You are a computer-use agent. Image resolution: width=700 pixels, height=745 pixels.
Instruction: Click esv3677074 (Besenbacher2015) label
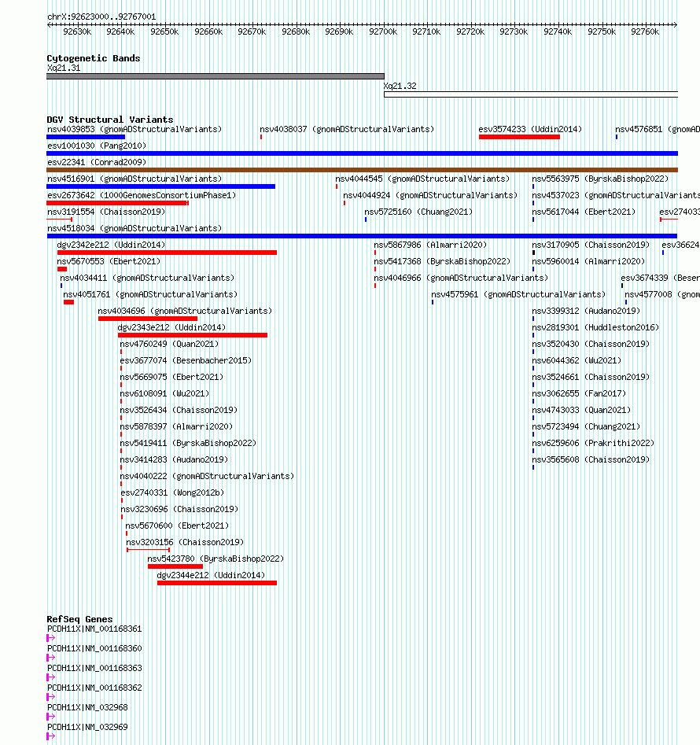point(186,360)
